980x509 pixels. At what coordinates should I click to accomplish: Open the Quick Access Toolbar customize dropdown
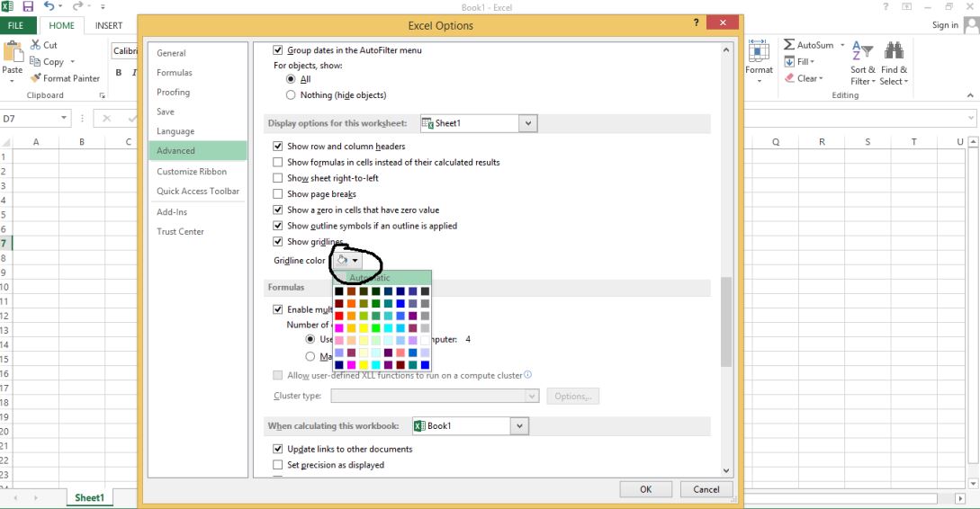103,7
